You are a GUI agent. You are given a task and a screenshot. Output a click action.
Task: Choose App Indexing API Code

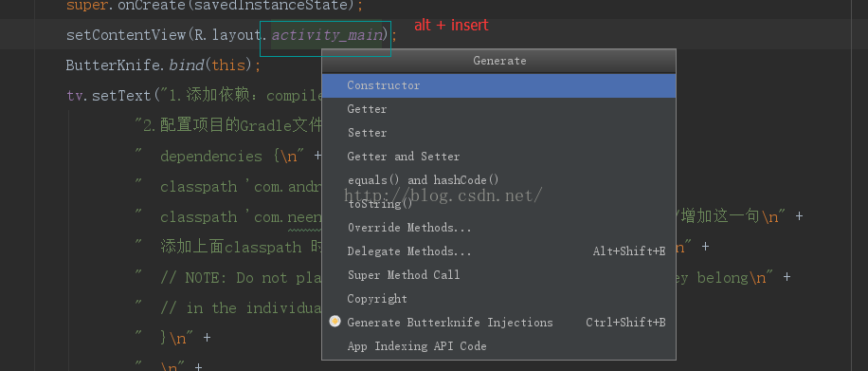coord(498,346)
